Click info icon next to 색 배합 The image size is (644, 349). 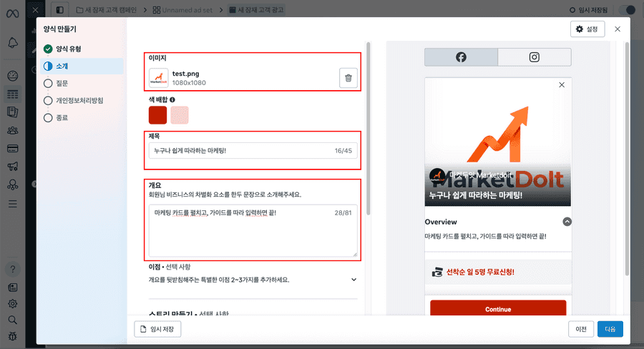click(172, 100)
